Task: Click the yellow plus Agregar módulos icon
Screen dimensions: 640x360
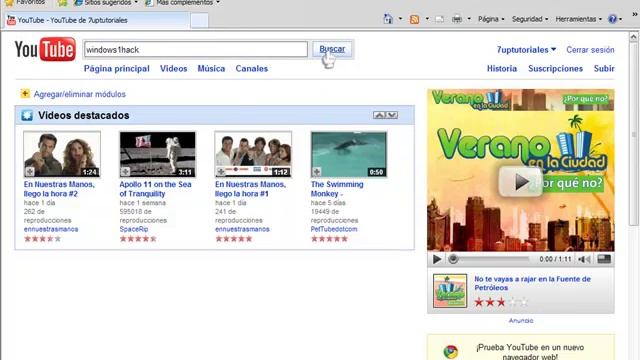Action: (25, 93)
